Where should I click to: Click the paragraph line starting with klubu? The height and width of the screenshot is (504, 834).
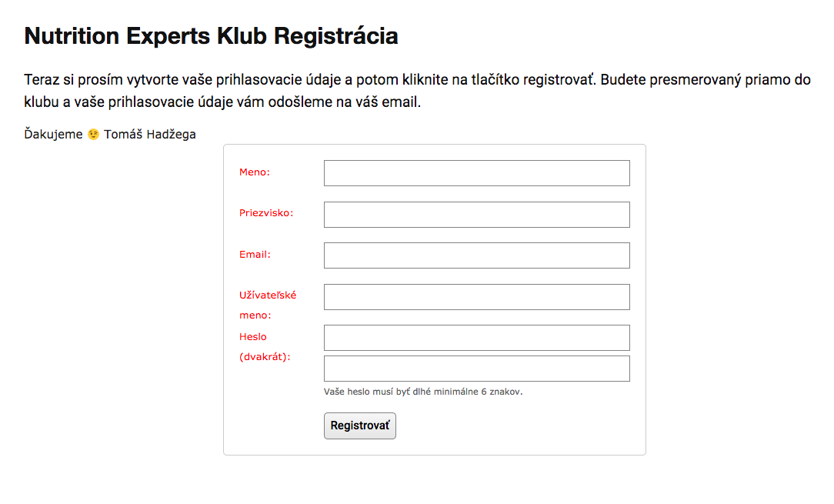[x=222, y=102]
